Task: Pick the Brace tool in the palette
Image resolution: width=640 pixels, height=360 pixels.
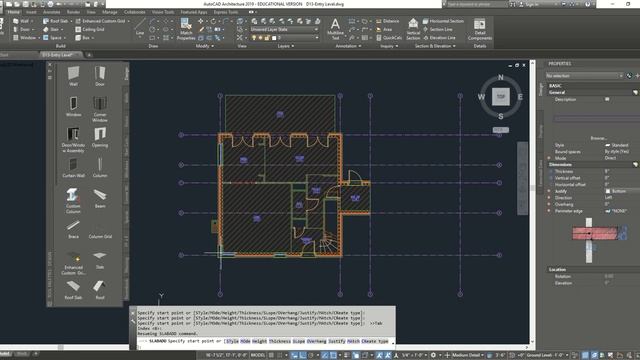Action: pyautogui.click(x=73, y=229)
